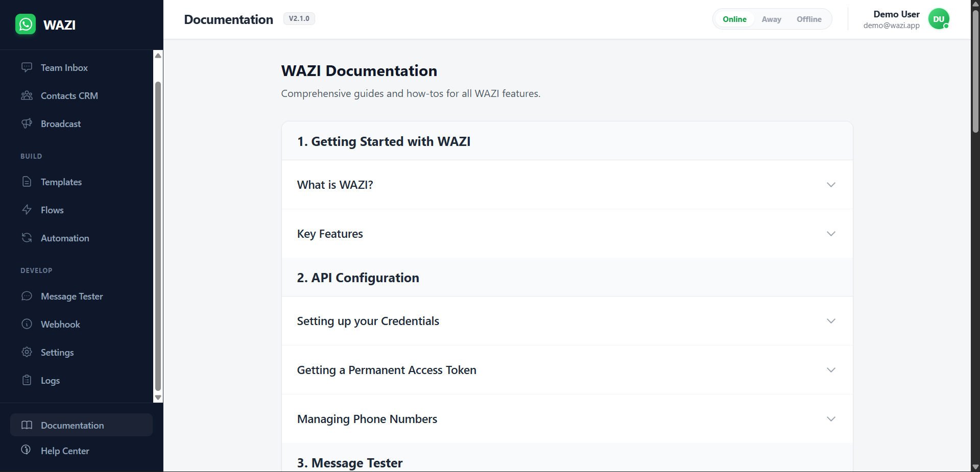The image size is (980, 472).
Task: Set presence status to Away
Action: pos(771,19)
